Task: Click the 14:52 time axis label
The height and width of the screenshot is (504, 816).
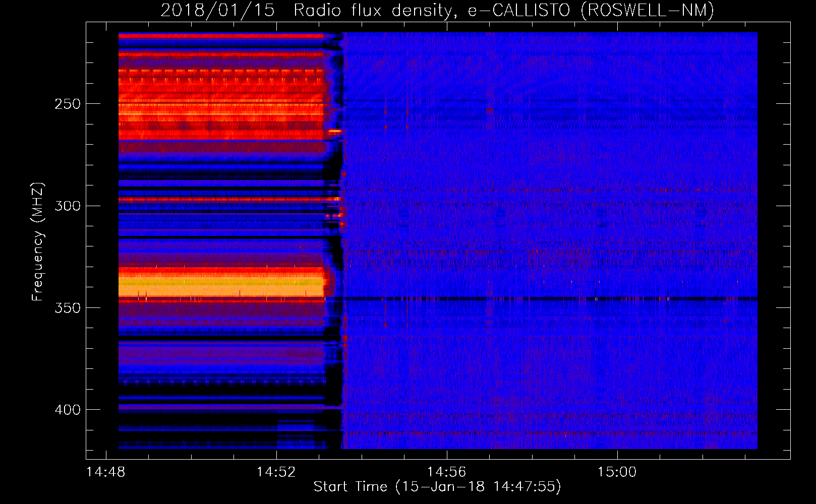Action: (x=276, y=472)
